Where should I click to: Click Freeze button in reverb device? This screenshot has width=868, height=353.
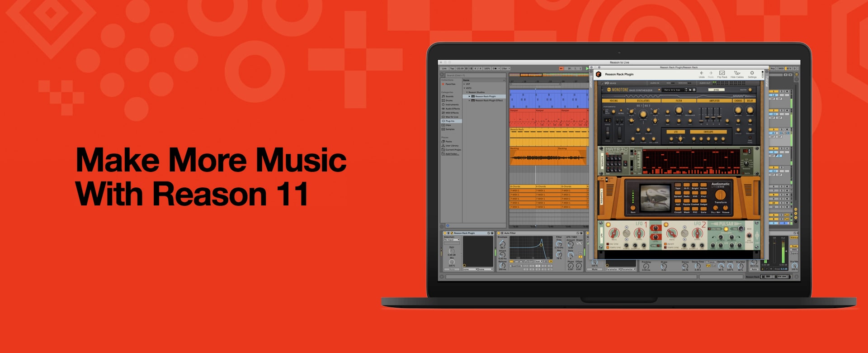point(711,262)
